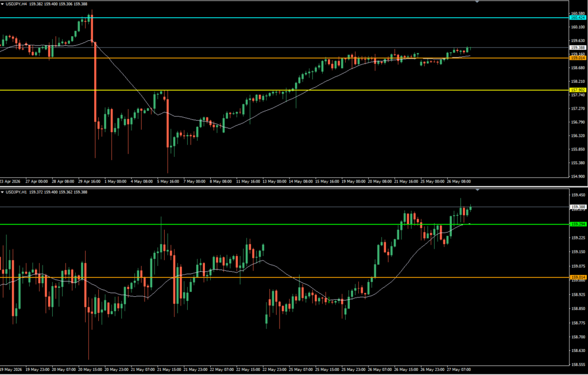Select the cyan 160.424 price label

click(x=578, y=18)
